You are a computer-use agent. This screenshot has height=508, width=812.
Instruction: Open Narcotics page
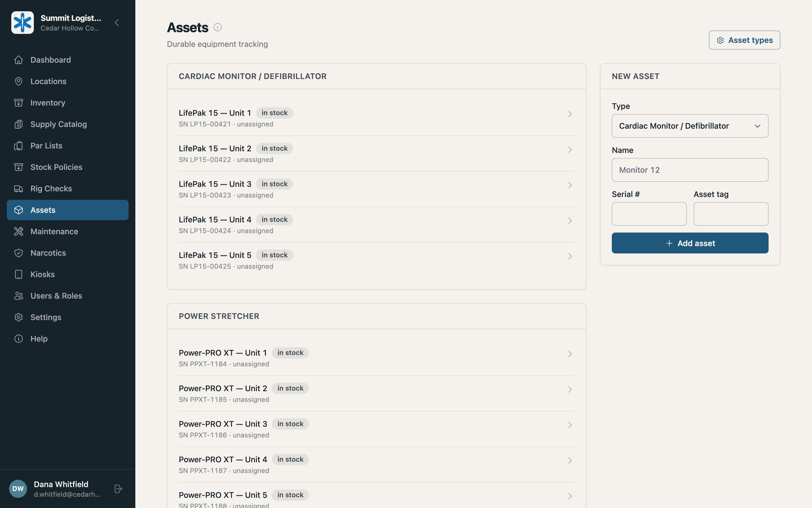[67, 253]
